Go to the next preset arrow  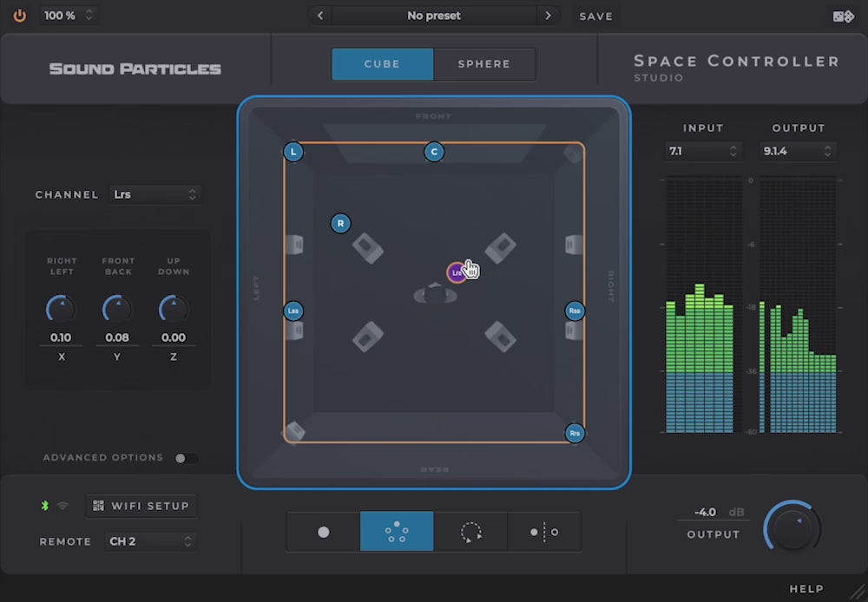pos(548,16)
